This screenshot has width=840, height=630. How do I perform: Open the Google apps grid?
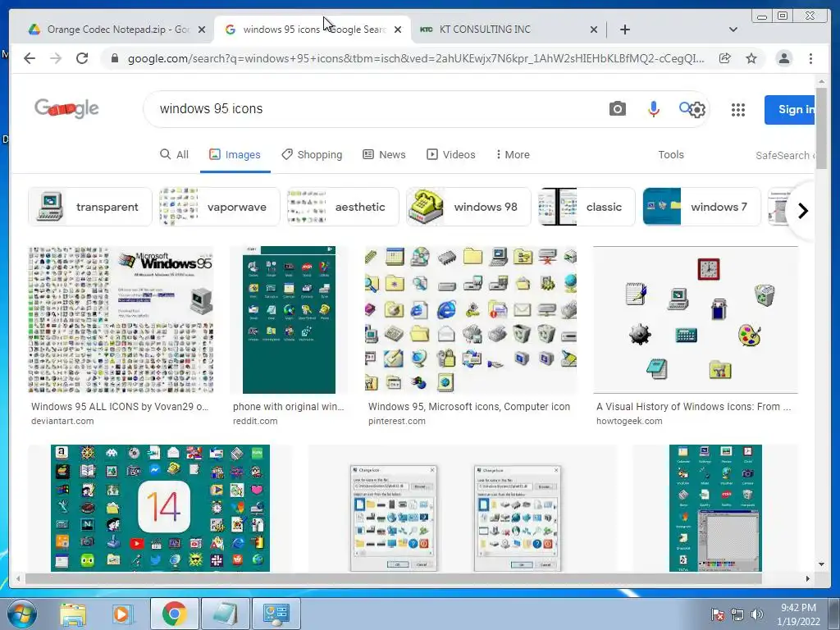(738, 110)
